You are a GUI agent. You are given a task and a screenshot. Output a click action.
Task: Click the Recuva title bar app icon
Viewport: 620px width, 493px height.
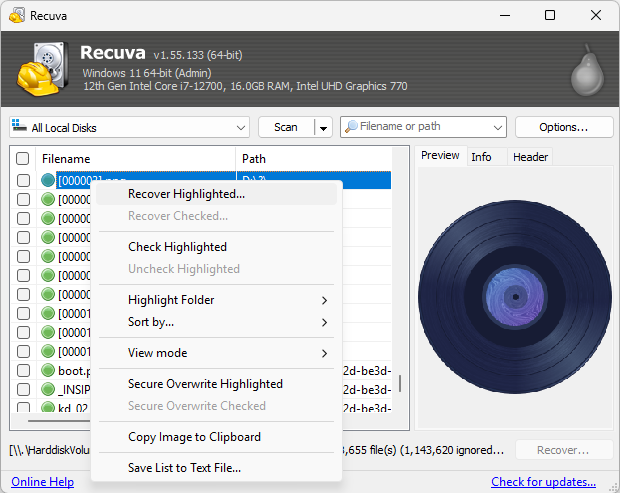(17, 15)
